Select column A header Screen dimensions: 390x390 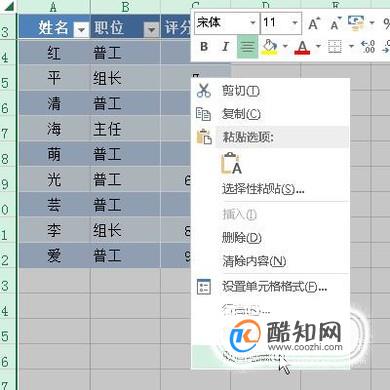54,6
